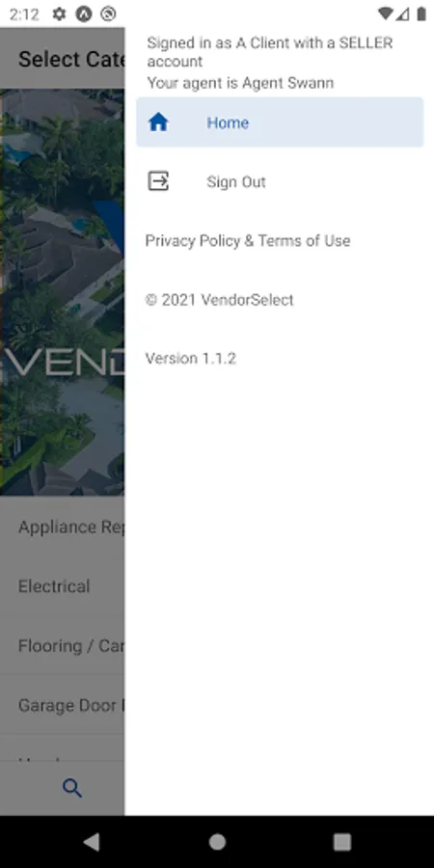Select the Flooring / Carpet category
This screenshot has width=434, height=868.
click(x=63, y=645)
